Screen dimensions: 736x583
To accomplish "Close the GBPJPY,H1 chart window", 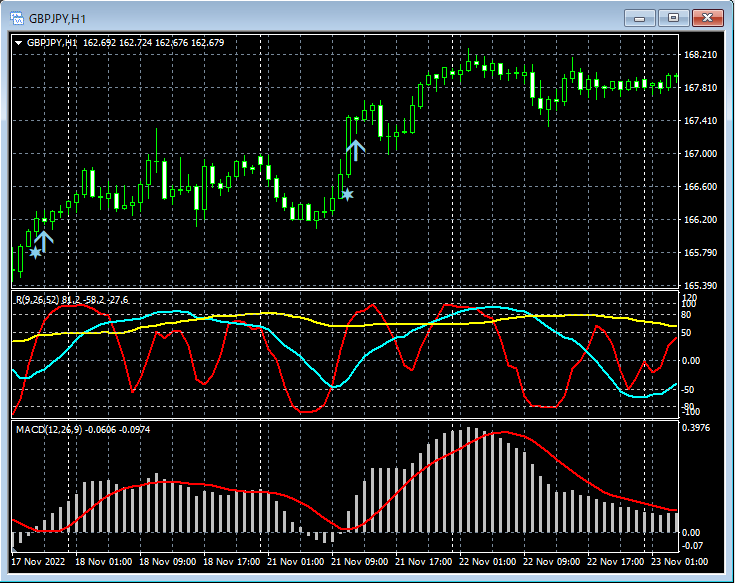I will 707,18.
